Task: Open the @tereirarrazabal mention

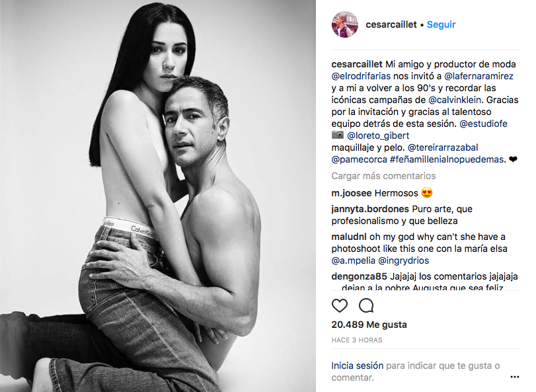Action: click(443, 147)
